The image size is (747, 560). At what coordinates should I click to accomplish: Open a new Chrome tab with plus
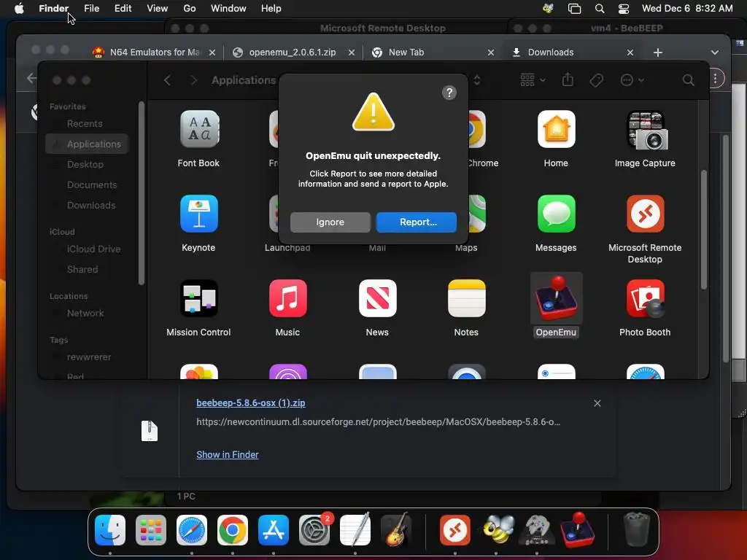tap(658, 52)
